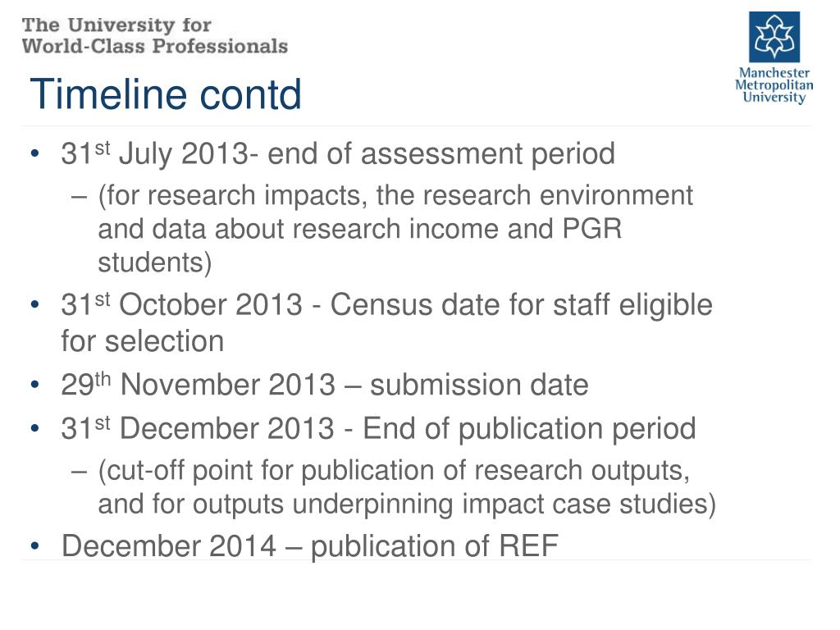Click the 'for selection' text
Image resolution: width=840 pixels, height=630 pixels.
[x=143, y=340]
